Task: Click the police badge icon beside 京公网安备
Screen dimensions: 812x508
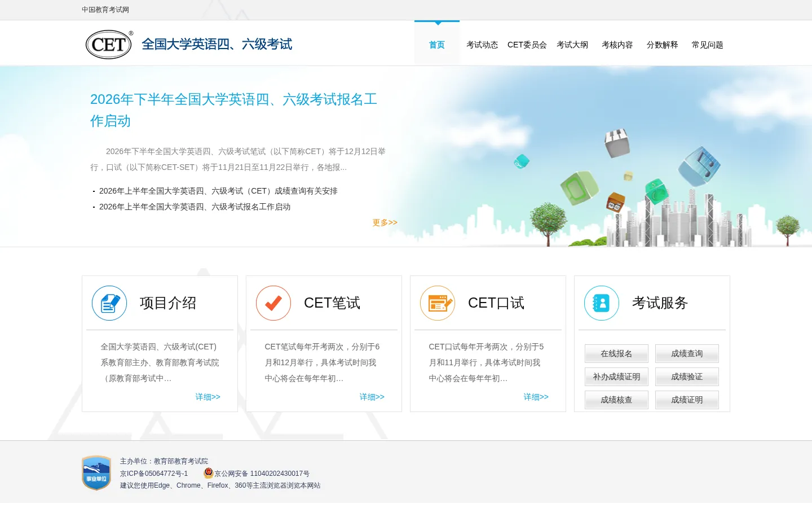Action: point(209,473)
